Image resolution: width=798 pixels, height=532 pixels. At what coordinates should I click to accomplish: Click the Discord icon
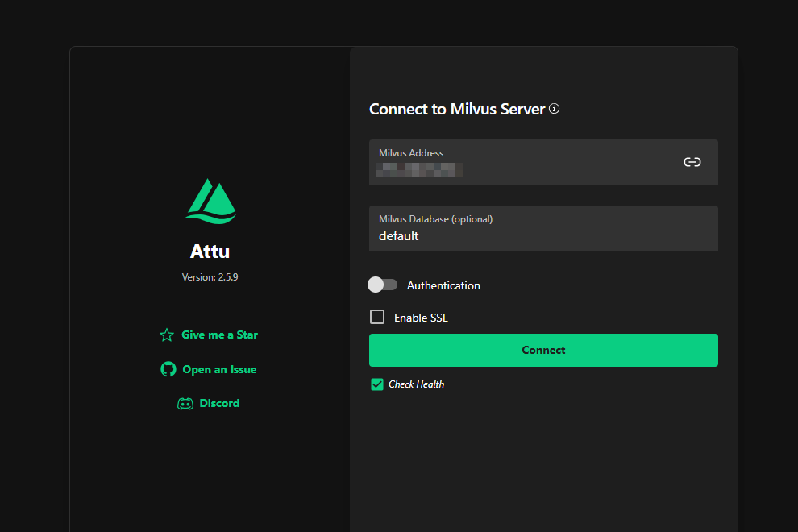[185, 404]
